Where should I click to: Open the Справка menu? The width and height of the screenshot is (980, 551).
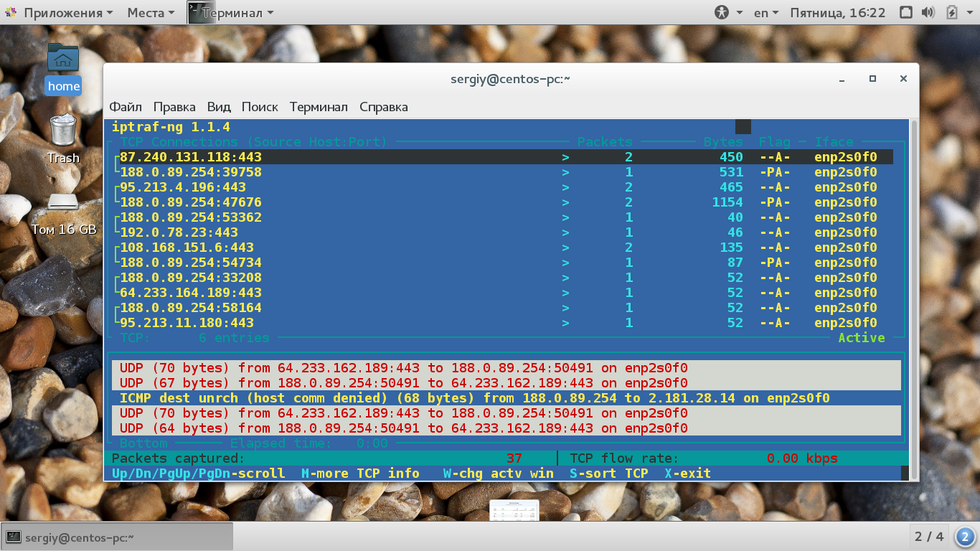coord(384,107)
